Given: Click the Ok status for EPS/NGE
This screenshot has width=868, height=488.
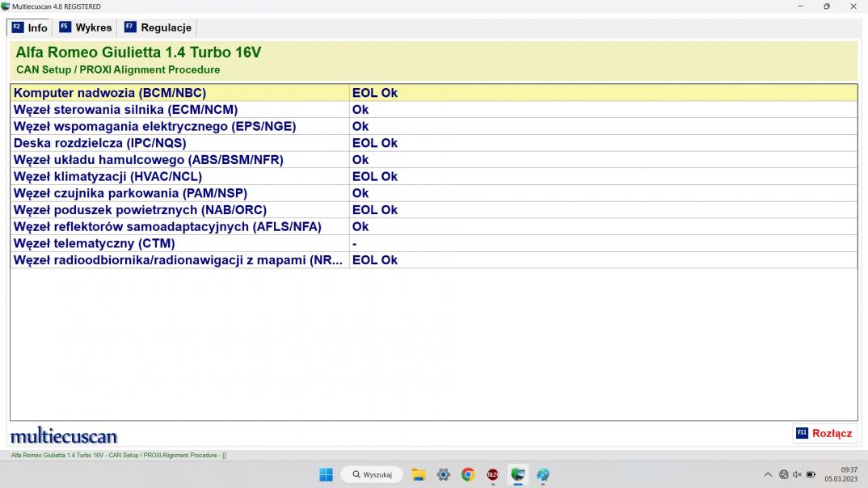Looking at the screenshot, I should 360,126.
